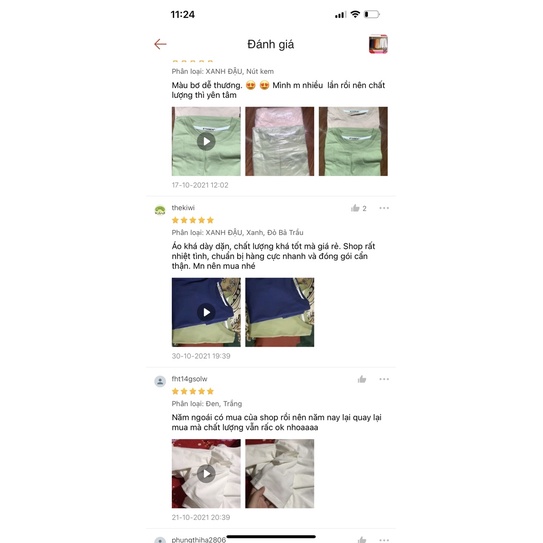Viewport: 543px width, 543px height.
Task: Open fht14gsolw's profile avatar
Action: (160, 382)
